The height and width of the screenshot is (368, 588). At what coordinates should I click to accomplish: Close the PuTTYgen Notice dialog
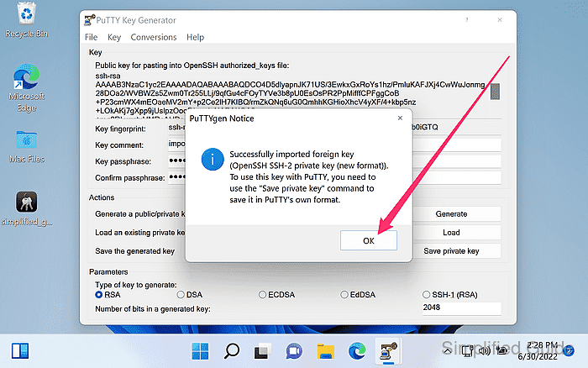(400, 118)
